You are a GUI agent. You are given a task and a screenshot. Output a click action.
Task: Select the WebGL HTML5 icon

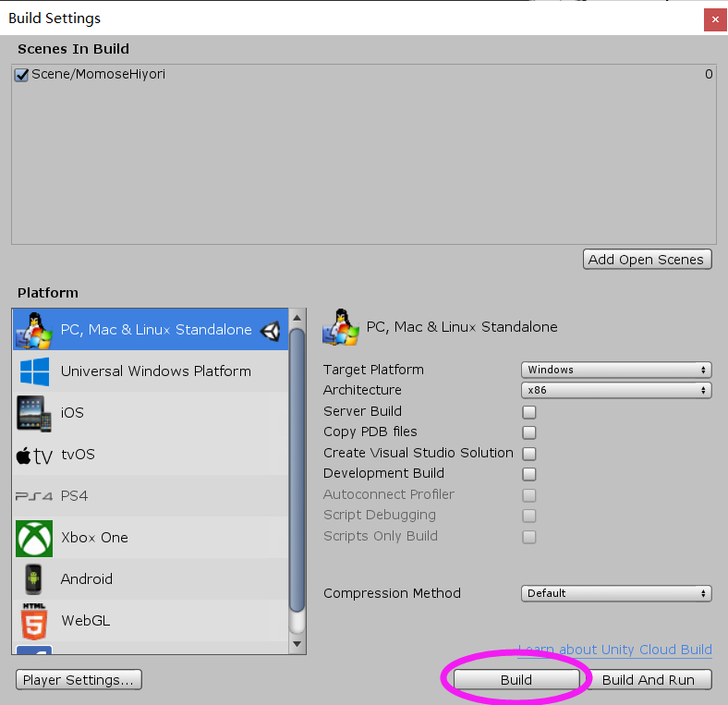(x=34, y=621)
